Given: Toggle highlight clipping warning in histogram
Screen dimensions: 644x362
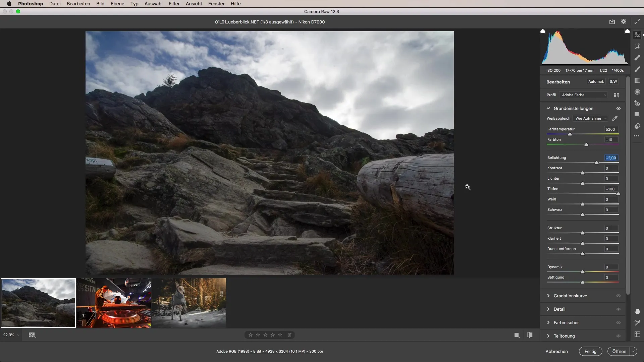Looking at the screenshot, I should click(x=627, y=31).
